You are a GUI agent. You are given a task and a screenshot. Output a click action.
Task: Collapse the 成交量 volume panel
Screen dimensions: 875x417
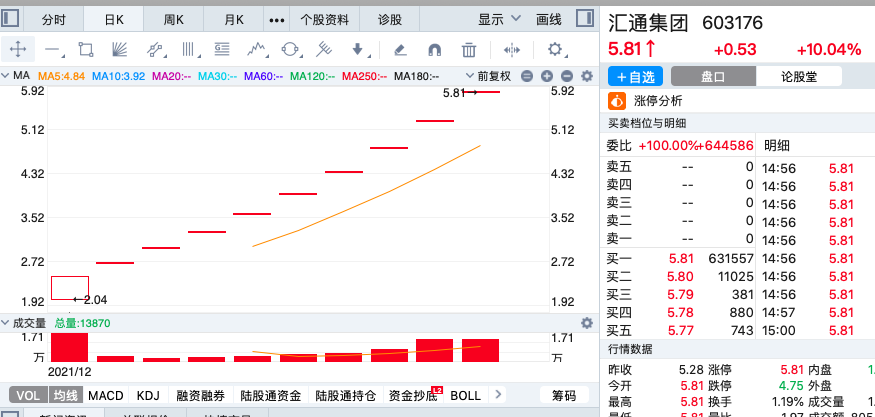[5, 323]
